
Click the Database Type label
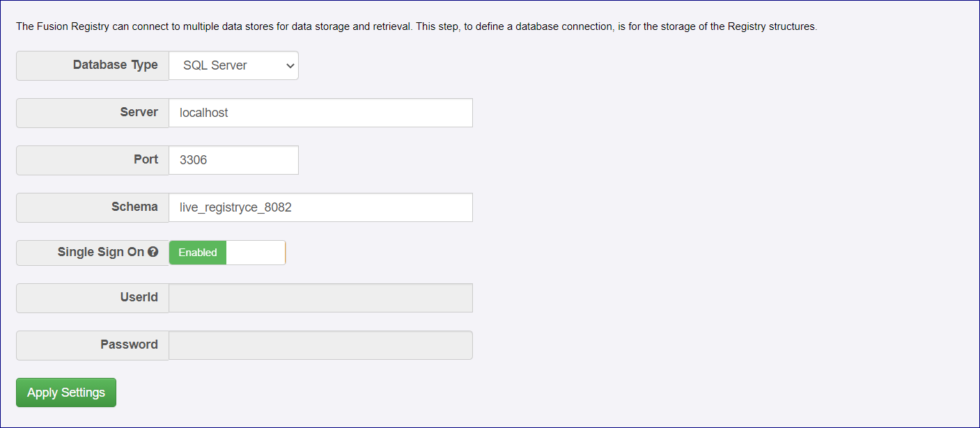(115, 65)
